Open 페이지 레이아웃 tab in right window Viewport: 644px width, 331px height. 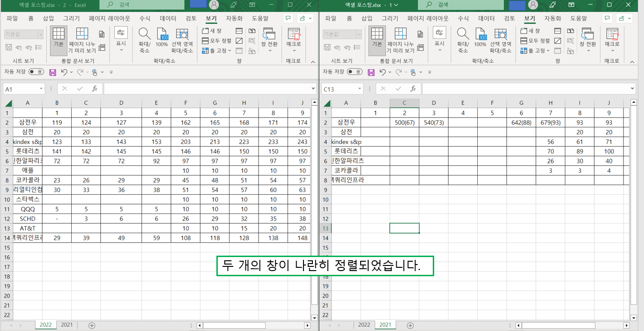[428, 18]
